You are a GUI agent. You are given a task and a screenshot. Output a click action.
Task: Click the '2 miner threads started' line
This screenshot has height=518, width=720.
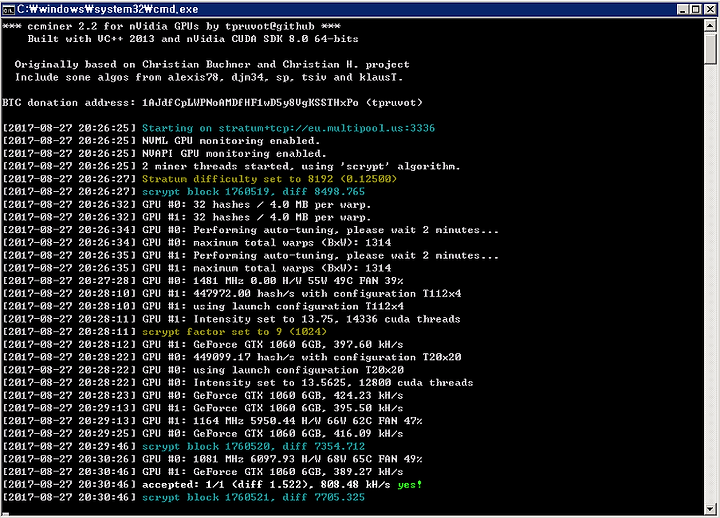tap(231, 166)
